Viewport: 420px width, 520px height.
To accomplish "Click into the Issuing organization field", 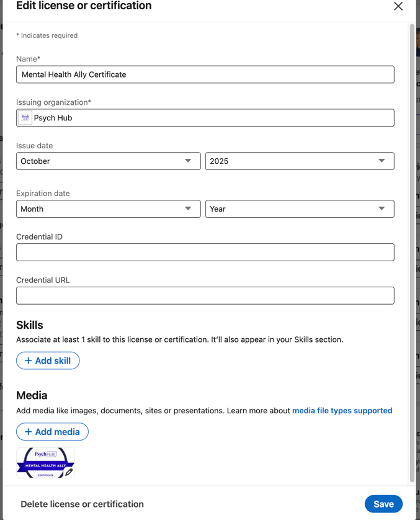I will 211,118.
